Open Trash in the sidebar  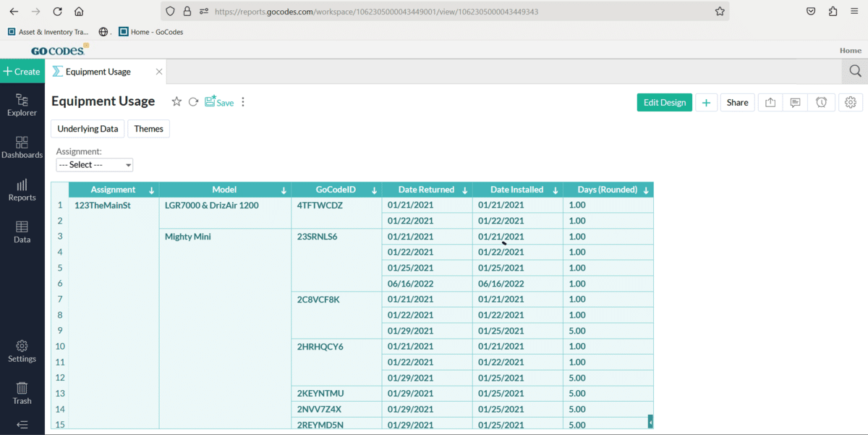tap(22, 393)
